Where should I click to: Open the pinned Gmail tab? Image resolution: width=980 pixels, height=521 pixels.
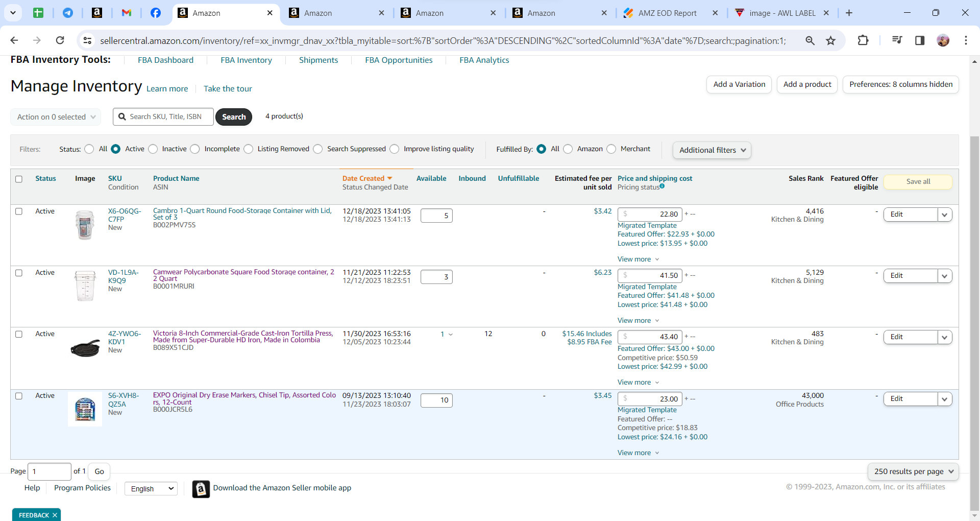coord(126,13)
